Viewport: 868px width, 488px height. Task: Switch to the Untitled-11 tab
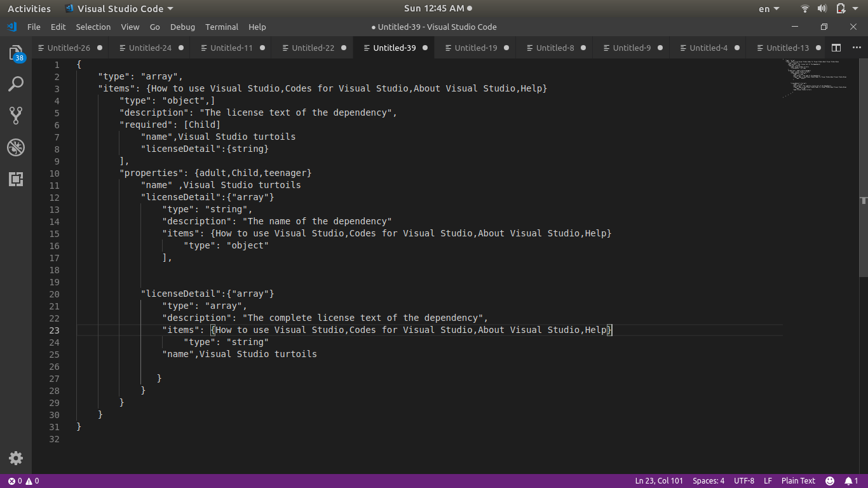click(231, 48)
